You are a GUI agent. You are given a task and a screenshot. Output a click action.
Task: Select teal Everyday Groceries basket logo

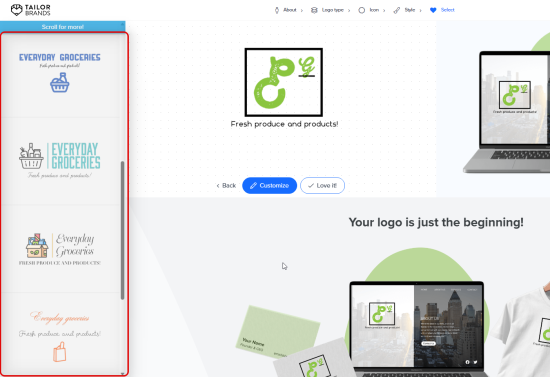click(60, 160)
